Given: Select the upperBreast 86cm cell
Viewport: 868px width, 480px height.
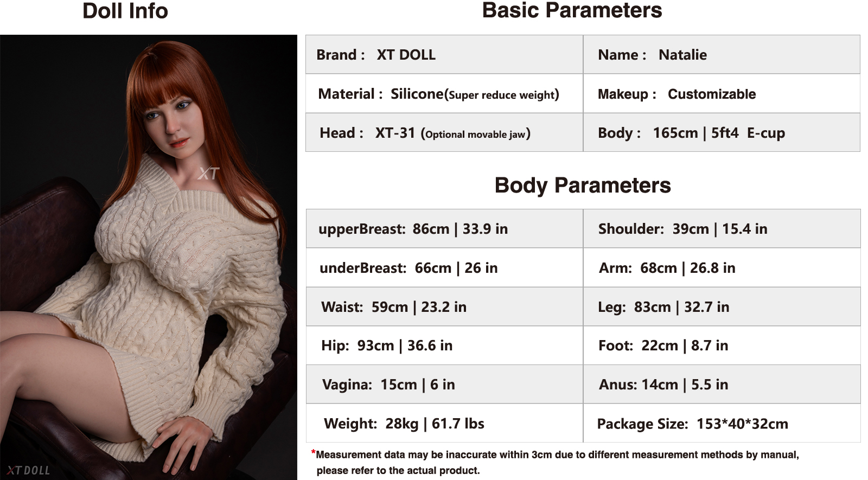Looking at the screenshot, I should tap(444, 229).
